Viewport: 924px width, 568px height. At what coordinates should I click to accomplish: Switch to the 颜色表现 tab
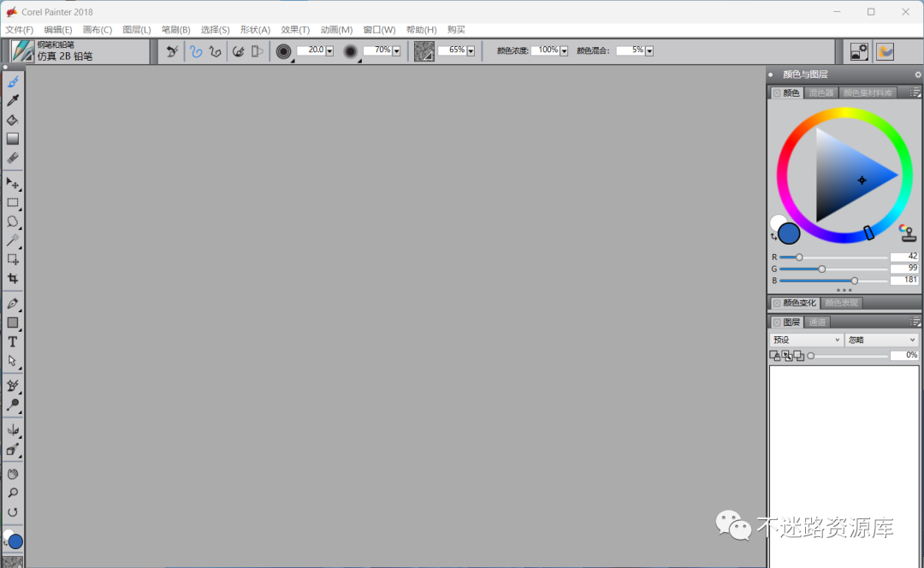pos(842,303)
